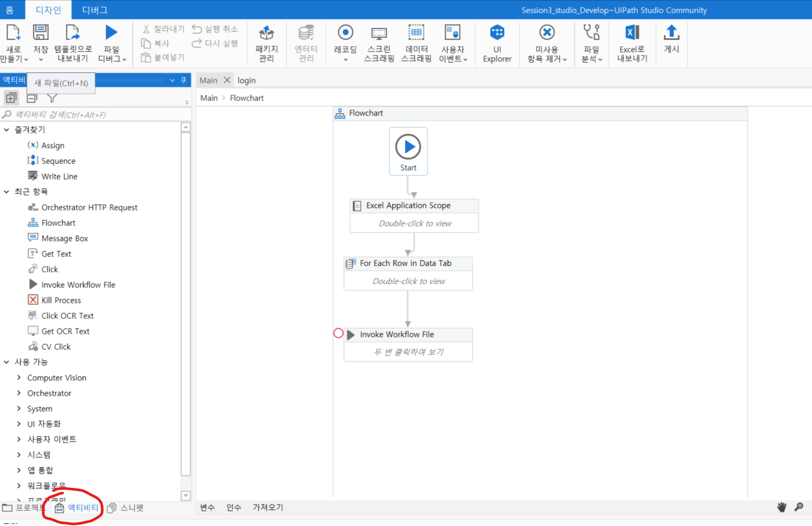Image resolution: width=812 pixels, height=526 pixels.
Task: Open the Snippets (스니펫) panel tab
Action: 126,508
